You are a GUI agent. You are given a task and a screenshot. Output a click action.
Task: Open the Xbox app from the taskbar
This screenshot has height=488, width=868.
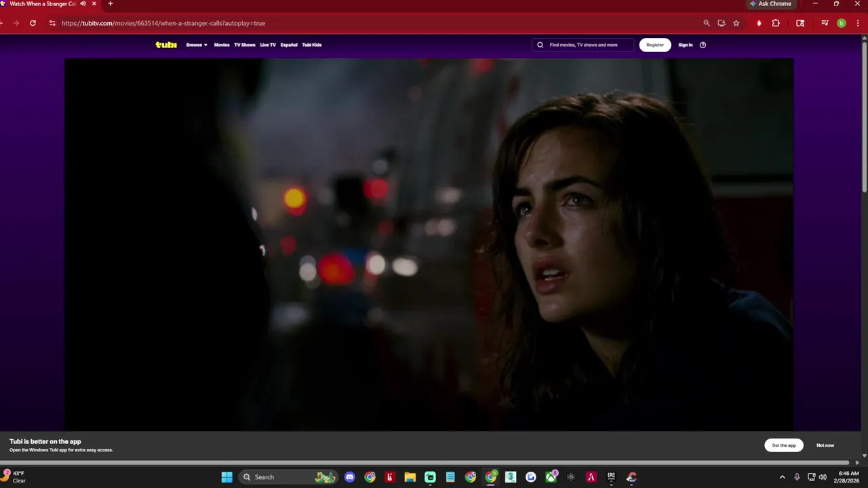pyautogui.click(x=551, y=477)
